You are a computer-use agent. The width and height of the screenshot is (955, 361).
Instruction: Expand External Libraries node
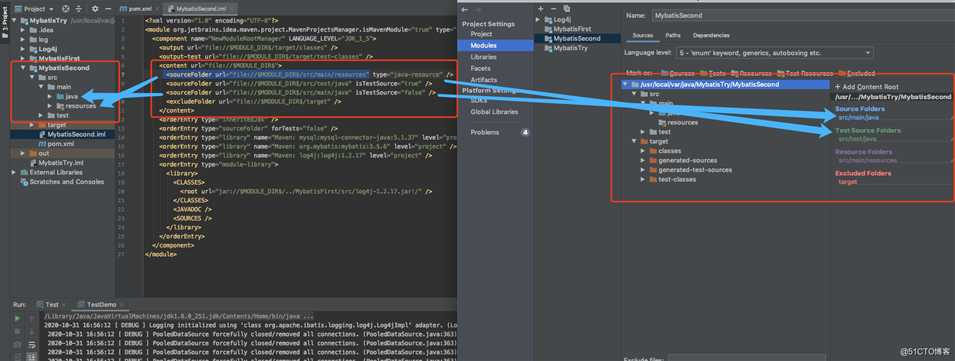15,172
